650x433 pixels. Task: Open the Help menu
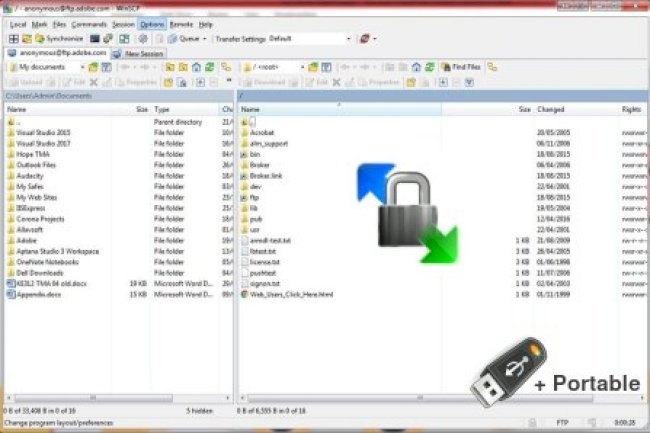[x=205, y=24]
